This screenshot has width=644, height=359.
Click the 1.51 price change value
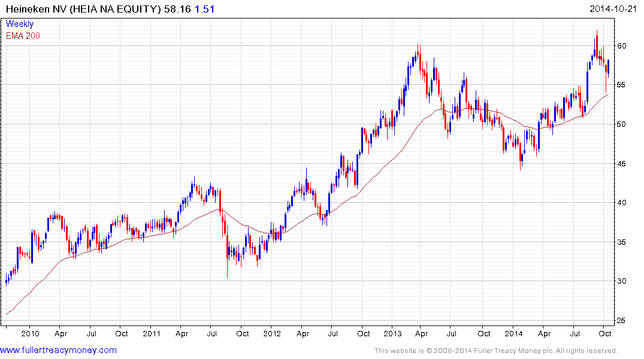(204, 9)
